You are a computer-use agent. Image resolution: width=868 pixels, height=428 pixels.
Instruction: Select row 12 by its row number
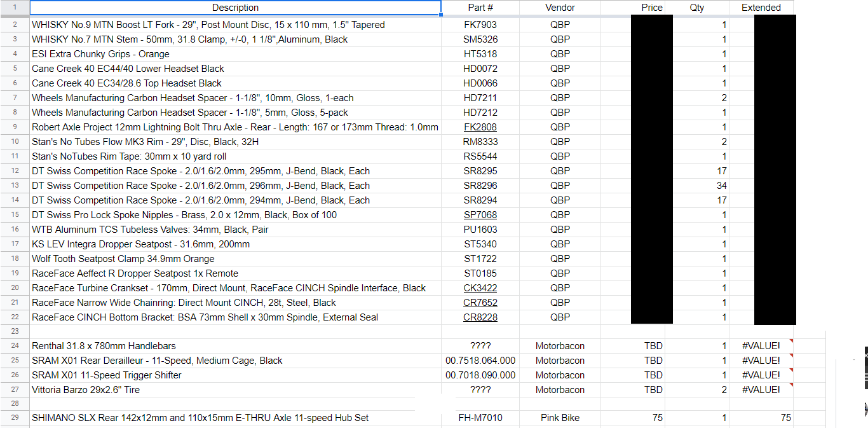point(15,171)
